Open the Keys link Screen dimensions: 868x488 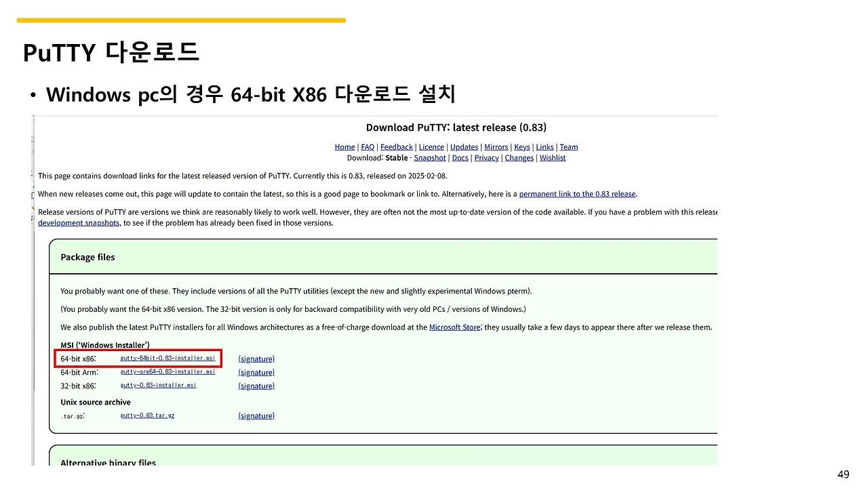tap(522, 147)
